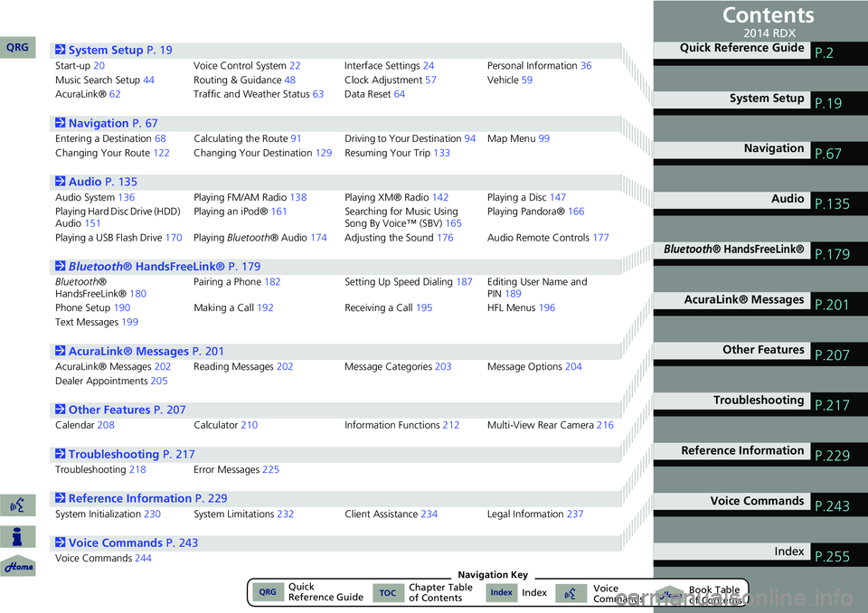
Task: Go to Music Search Setup 44
Action: (105, 80)
